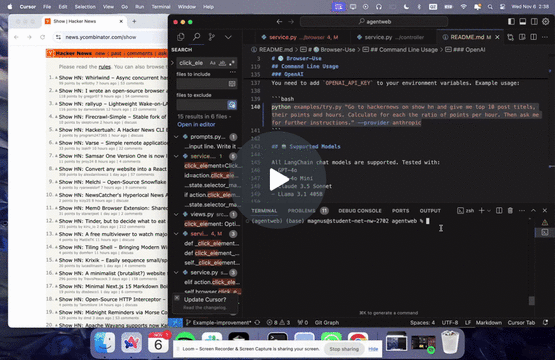
Task: Change indentation via Spaces: 4
Action: coord(422,322)
